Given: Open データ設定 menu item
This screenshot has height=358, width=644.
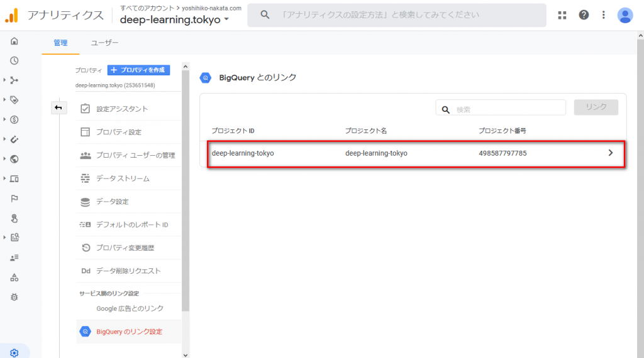Looking at the screenshot, I should point(128,202).
